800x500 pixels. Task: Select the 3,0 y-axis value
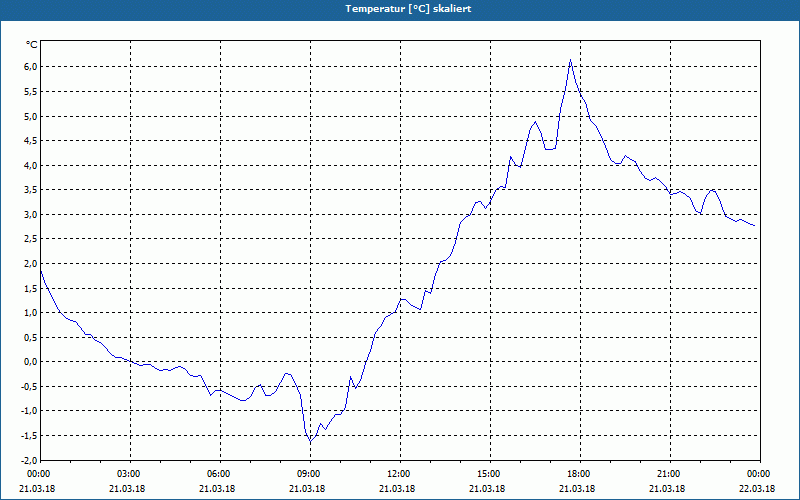pos(30,214)
